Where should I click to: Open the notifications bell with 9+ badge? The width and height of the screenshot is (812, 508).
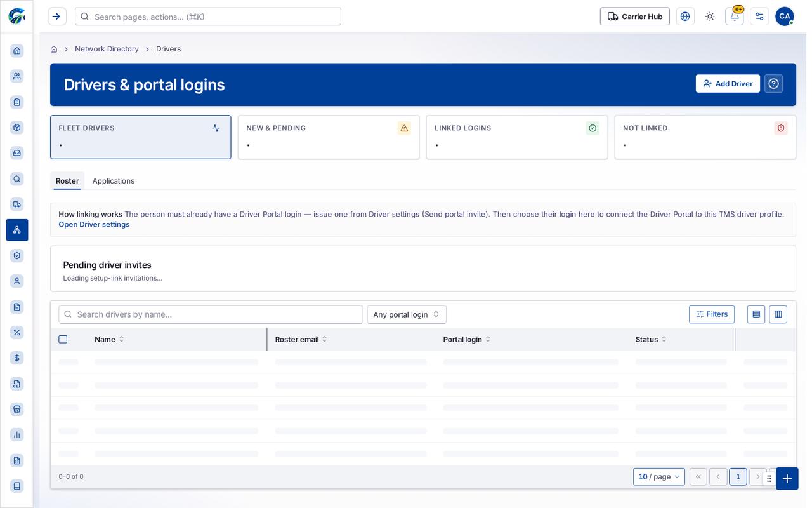[735, 17]
